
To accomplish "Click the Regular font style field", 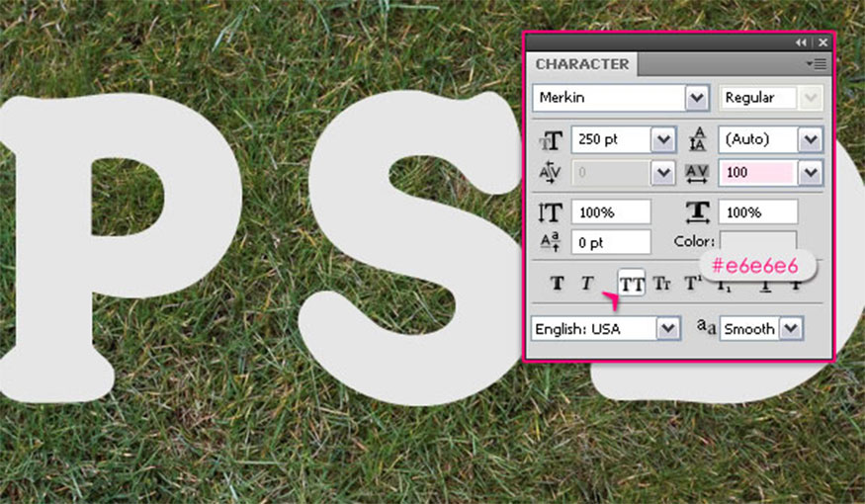I will (758, 98).
